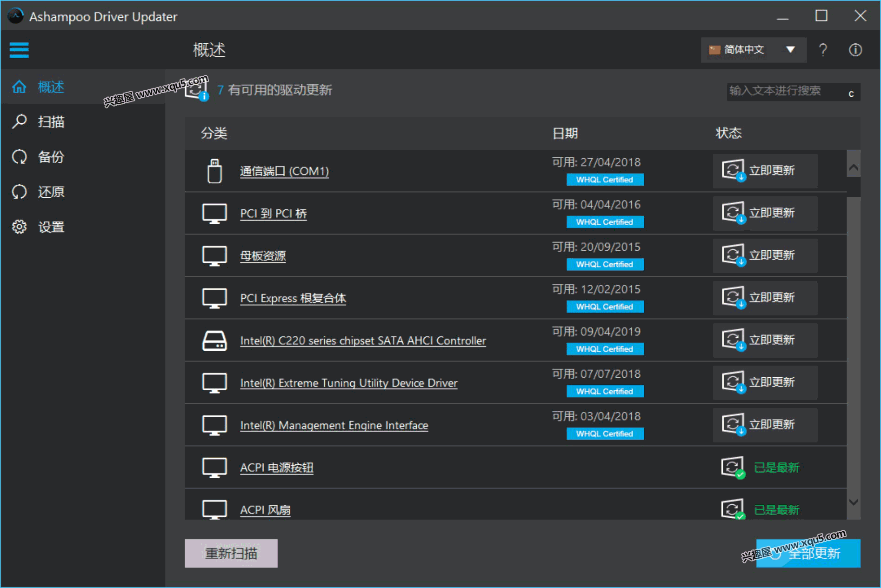Viewport: 881px width, 588px height.
Task: Click the 日期 column header
Action: [565, 134]
